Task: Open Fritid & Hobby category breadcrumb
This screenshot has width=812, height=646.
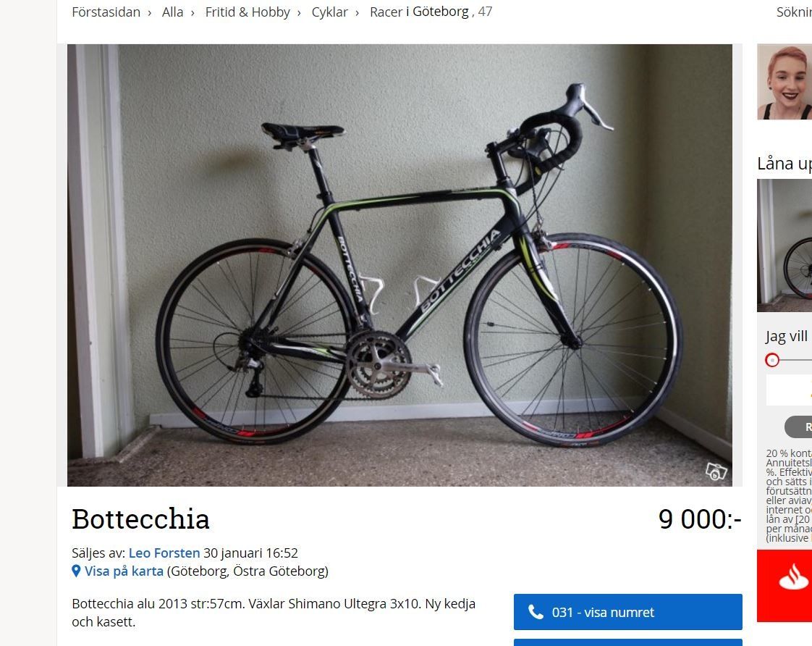Action: click(x=248, y=12)
